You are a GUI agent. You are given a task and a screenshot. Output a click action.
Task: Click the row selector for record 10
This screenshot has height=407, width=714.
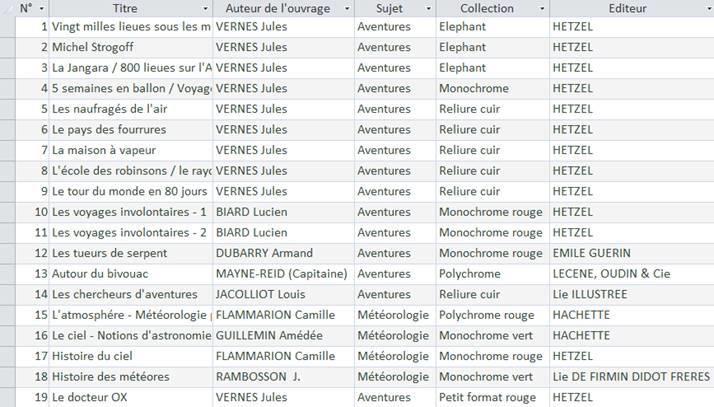8,212
